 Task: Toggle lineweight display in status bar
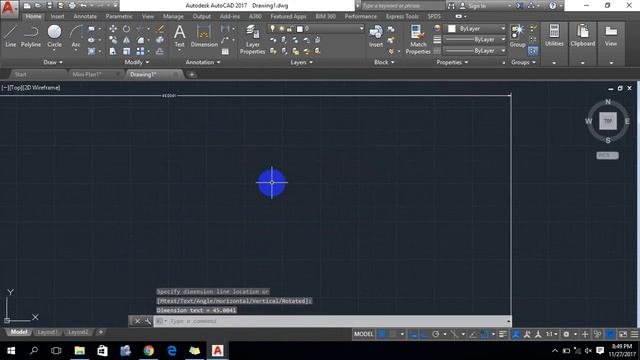click(x=503, y=334)
